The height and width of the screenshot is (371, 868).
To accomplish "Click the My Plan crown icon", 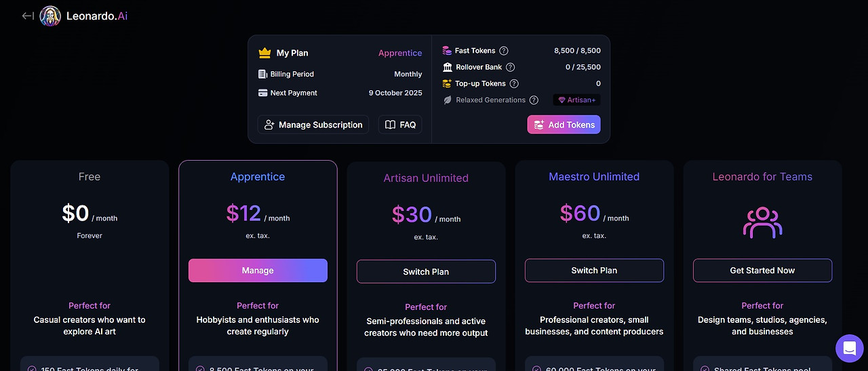I will point(264,53).
